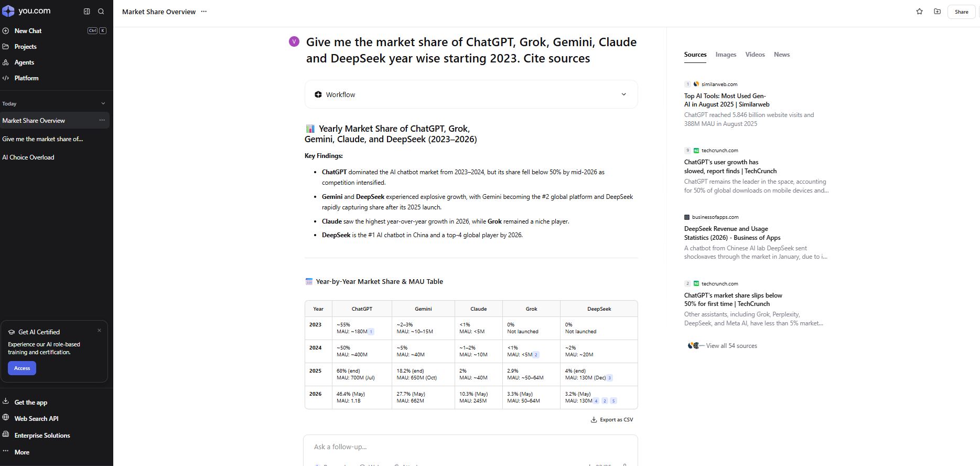Collapse the Today chat group

pos(103,104)
